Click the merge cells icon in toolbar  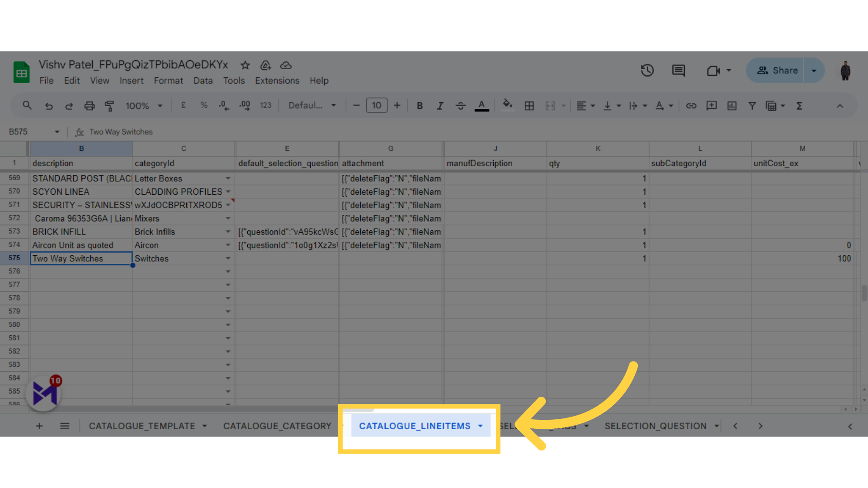point(550,106)
